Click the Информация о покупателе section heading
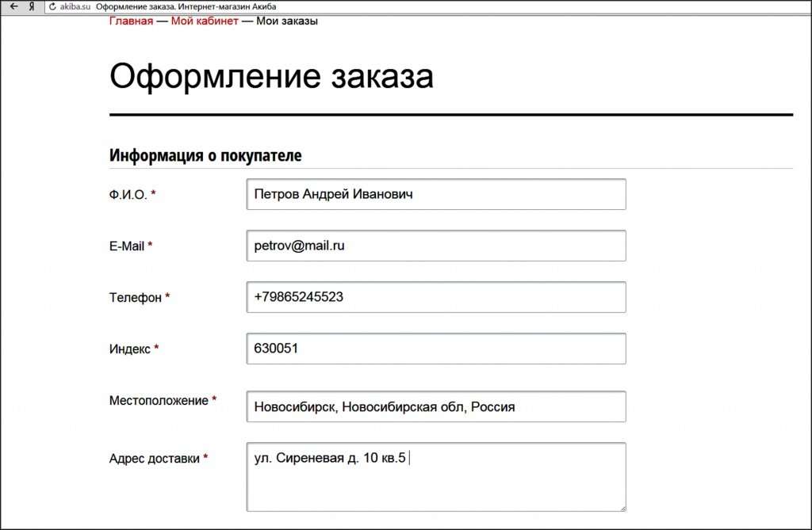Screen dimensions: 812x530 205,155
